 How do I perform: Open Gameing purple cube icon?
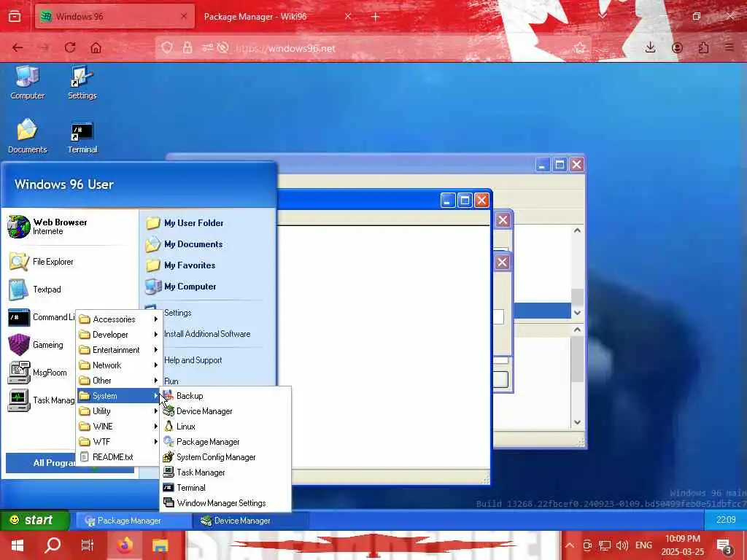click(19, 345)
